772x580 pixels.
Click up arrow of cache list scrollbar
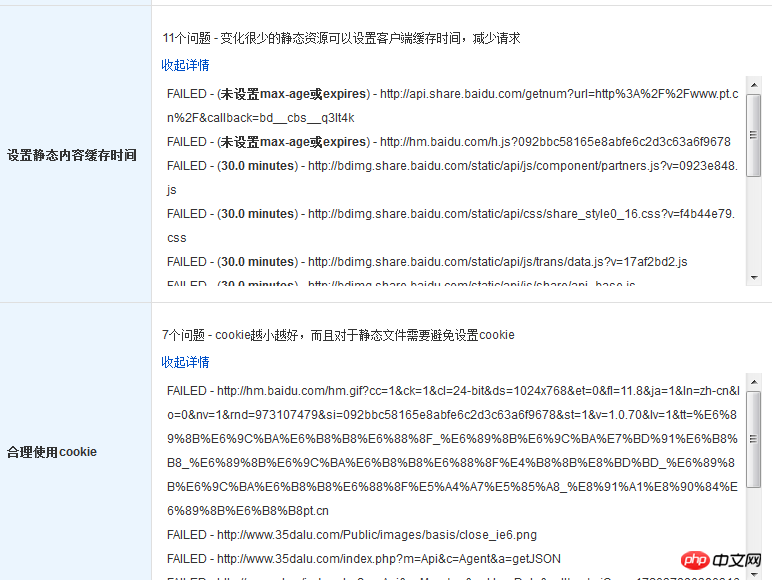click(x=754, y=85)
